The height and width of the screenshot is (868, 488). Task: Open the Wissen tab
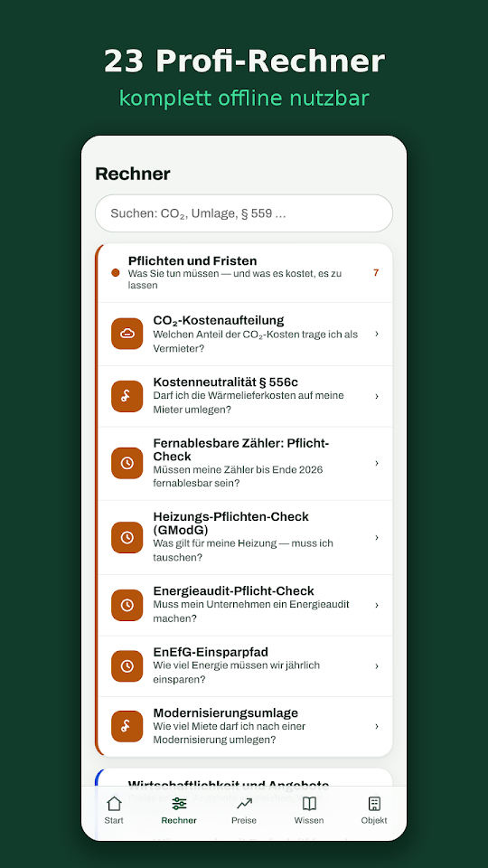[309, 810]
